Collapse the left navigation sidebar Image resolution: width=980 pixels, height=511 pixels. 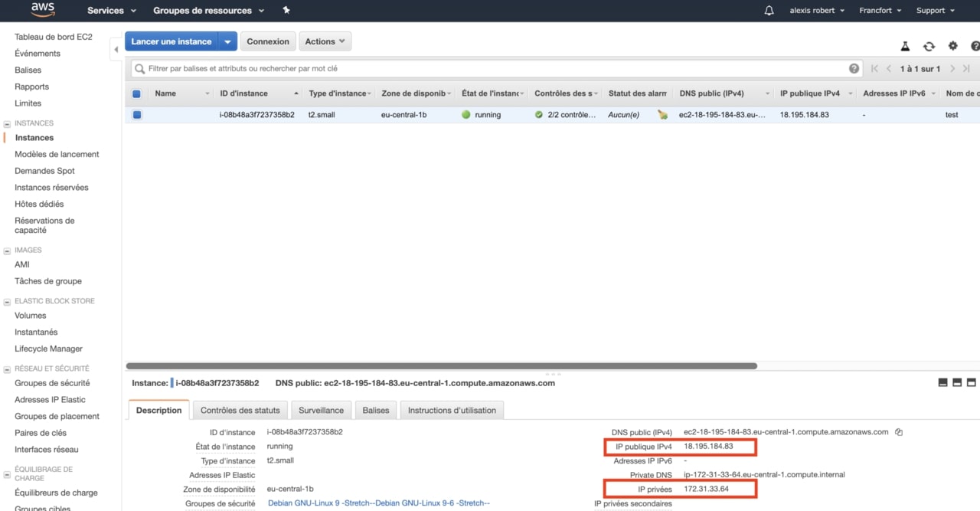(116, 49)
